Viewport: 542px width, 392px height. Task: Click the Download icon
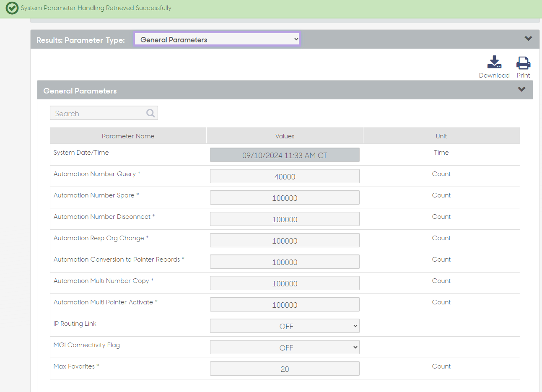(494, 62)
